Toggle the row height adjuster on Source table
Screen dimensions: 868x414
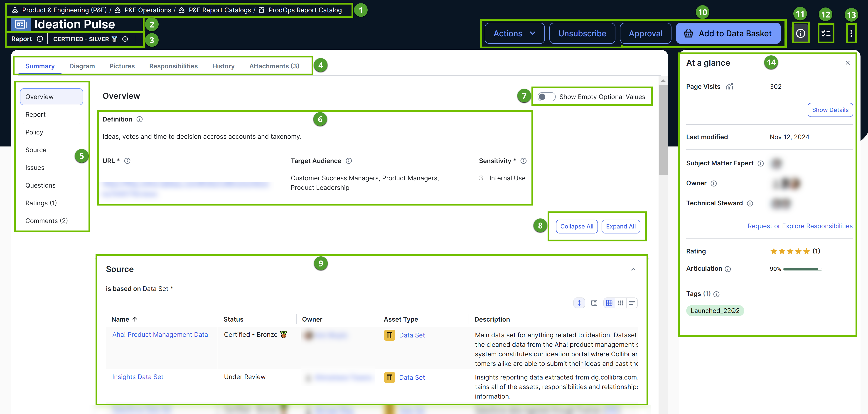point(579,303)
